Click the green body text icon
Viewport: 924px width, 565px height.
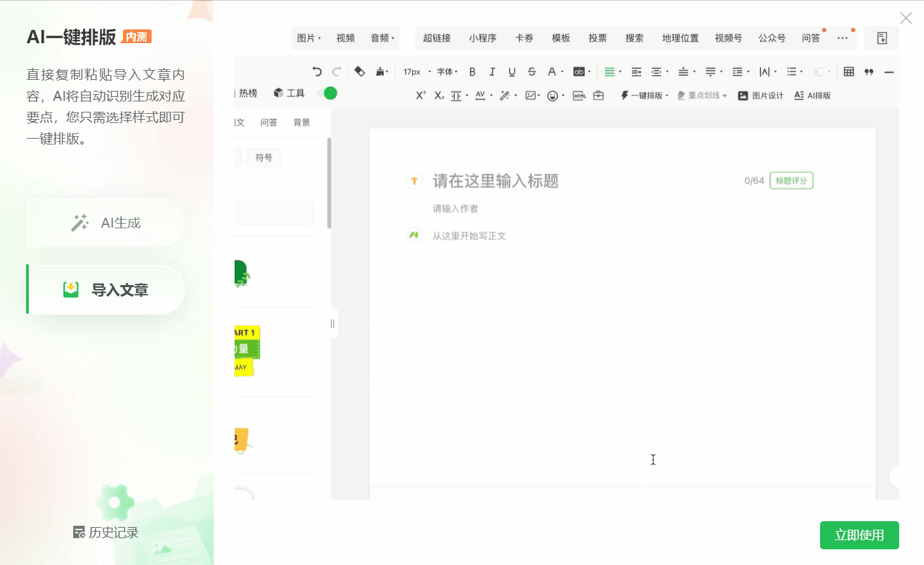pos(414,235)
